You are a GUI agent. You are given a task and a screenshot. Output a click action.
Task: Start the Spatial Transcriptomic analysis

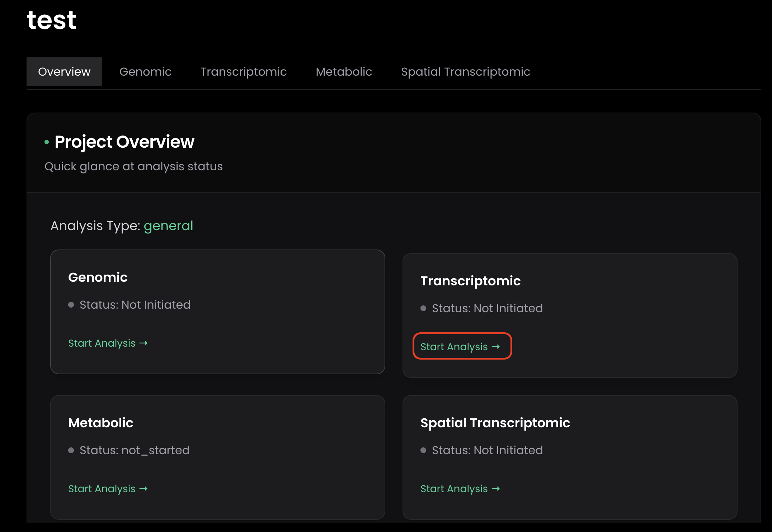tap(460, 489)
